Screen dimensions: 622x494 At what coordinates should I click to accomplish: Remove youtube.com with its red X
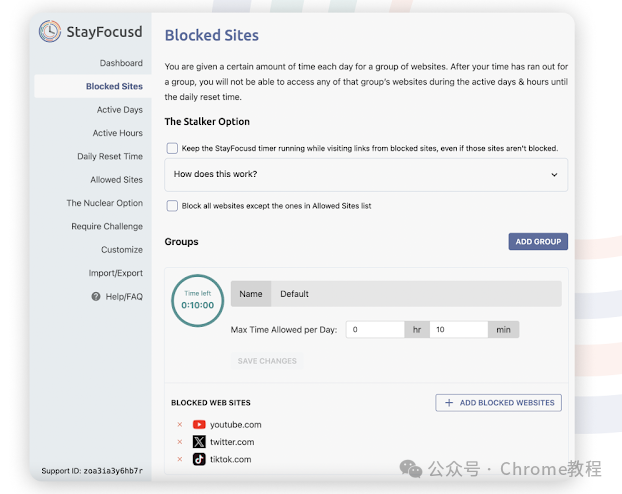pos(180,425)
